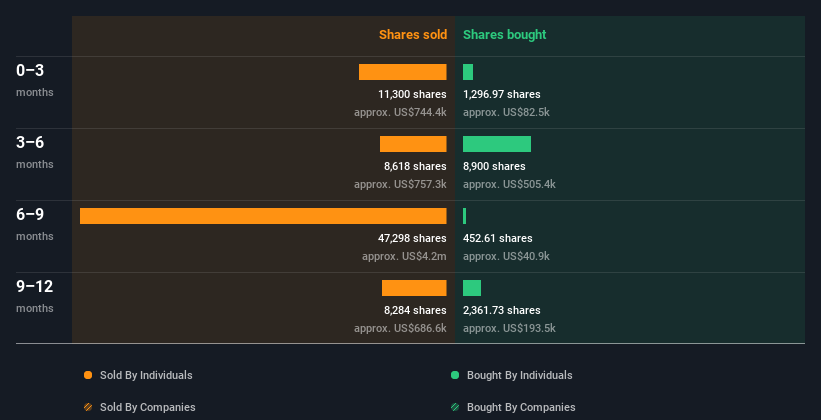This screenshot has height=420, width=821.
Task: Click the striped Bought By Companies legend icon
Action: [455, 407]
